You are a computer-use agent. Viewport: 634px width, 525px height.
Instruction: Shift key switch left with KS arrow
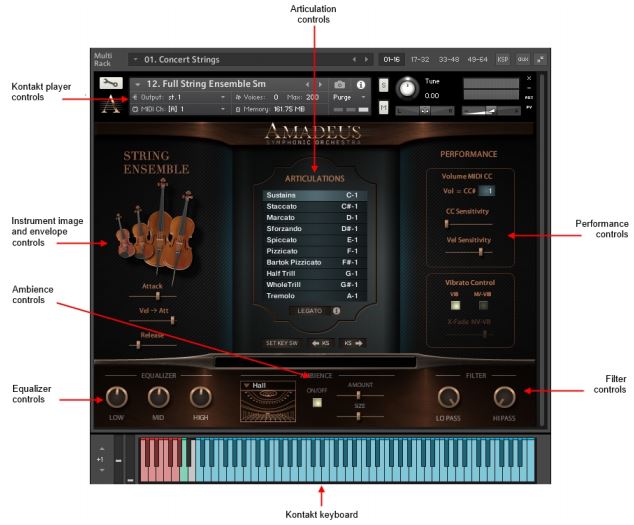[321, 343]
